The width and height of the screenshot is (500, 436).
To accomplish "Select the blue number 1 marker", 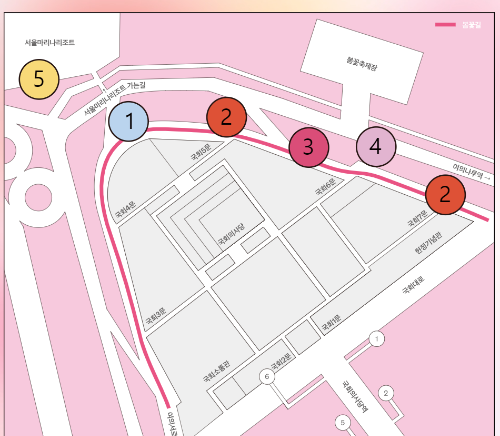I will click(x=128, y=121).
